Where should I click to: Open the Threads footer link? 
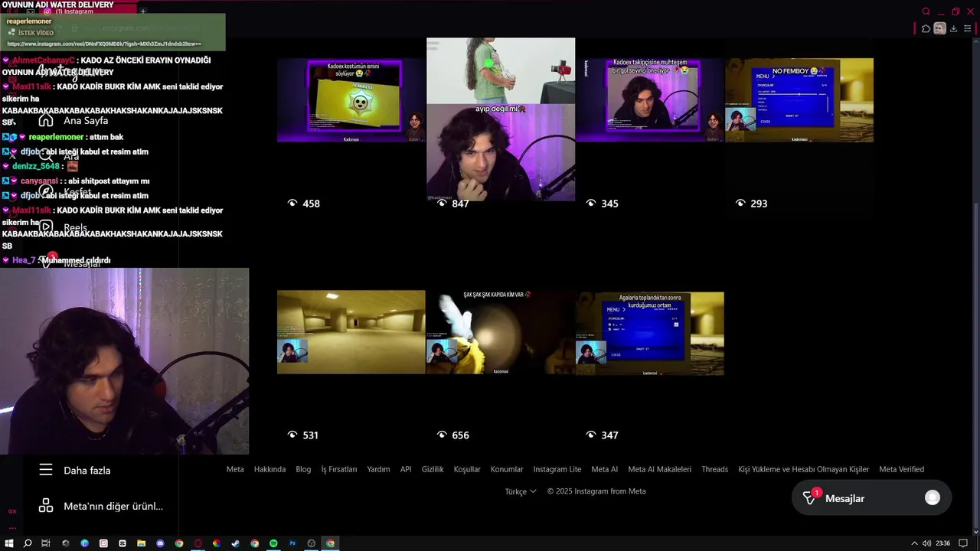click(x=715, y=469)
